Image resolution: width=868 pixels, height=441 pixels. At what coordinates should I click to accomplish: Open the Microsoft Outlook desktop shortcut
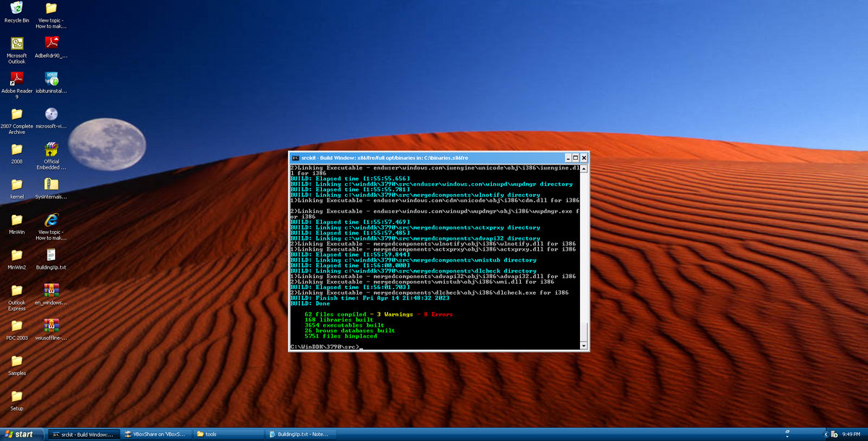coord(17,43)
